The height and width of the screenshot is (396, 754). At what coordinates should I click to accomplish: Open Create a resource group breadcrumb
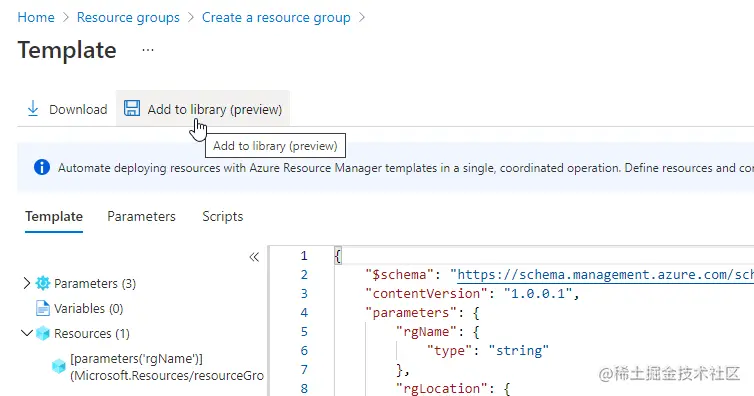pyautogui.click(x=276, y=17)
